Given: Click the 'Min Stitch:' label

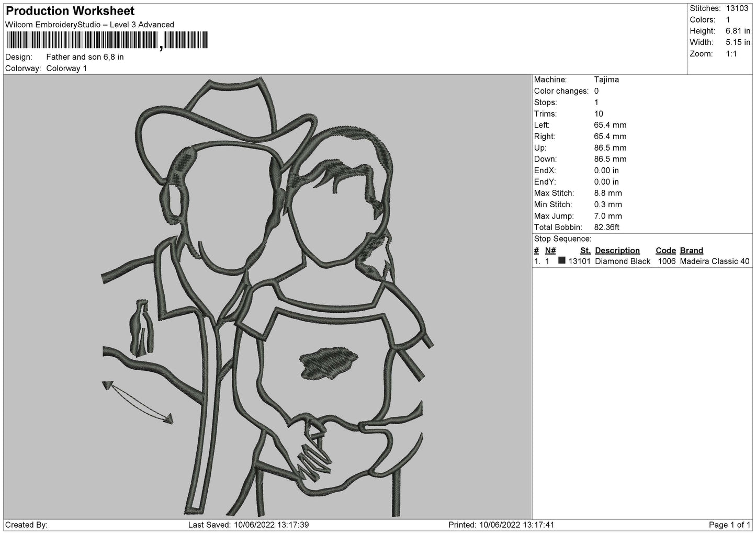Looking at the screenshot, I should coord(553,204).
